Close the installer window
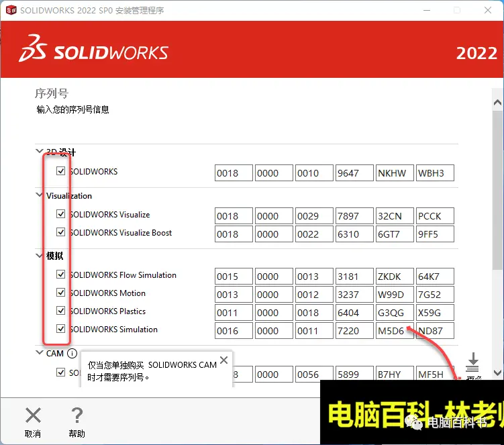The width and height of the screenshot is (504, 445). click(488, 10)
